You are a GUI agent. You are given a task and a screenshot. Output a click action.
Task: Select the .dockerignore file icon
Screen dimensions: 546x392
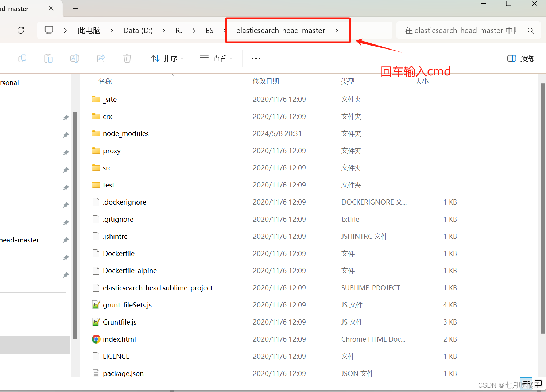click(96, 202)
